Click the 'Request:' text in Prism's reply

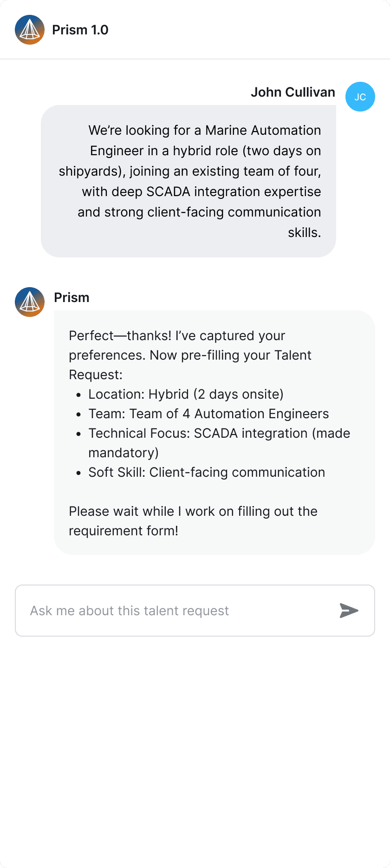coord(96,375)
